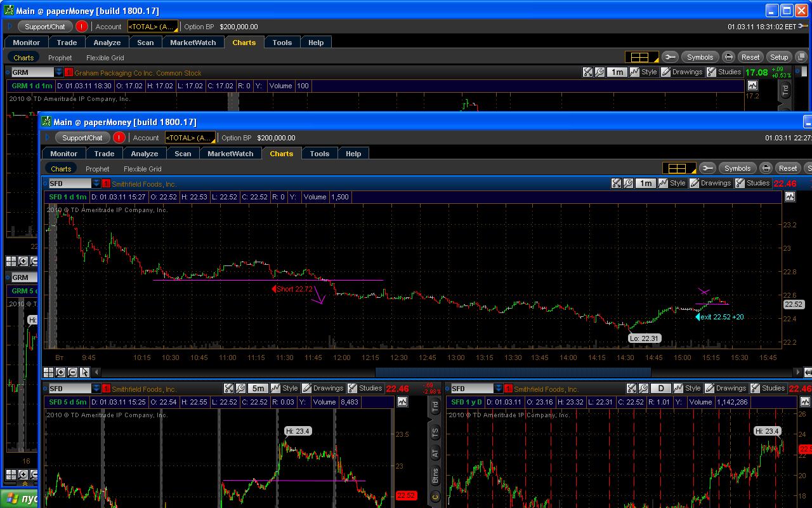This screenshot has height=508, width=812.
Task: Open chart expand icon on SFD 1m chart
Action: (616, 183)
